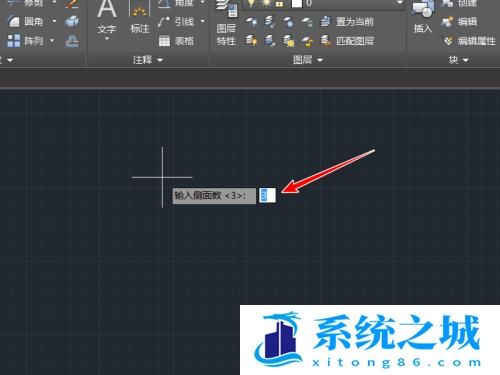Click 编辑 block editor button

pos(459,22)
